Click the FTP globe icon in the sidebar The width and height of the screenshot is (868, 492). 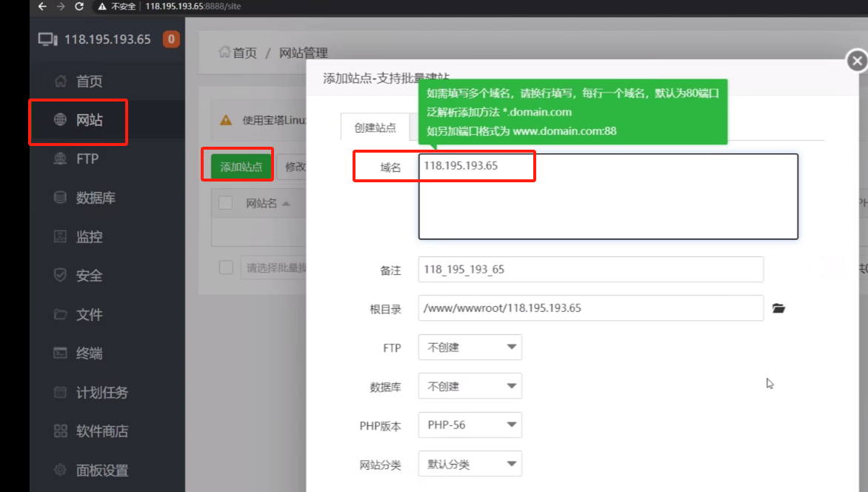pos(60,159)
